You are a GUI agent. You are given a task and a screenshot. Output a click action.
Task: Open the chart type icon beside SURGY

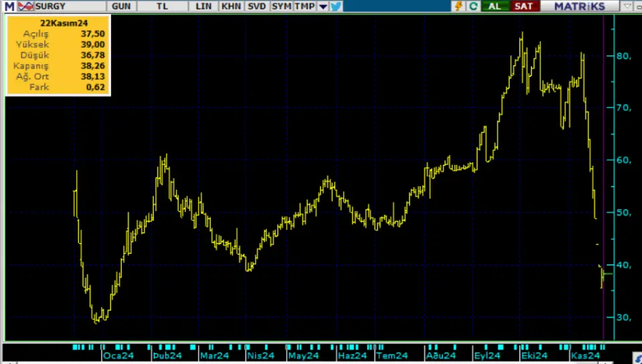[25, 6]
